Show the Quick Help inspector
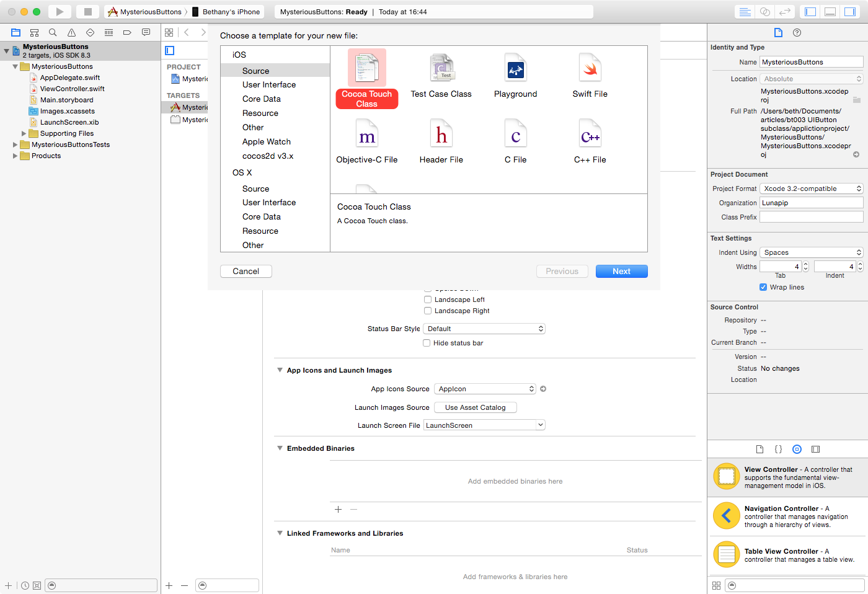The image size is (868, 594). pyautogui.click(x=797, y=32)
